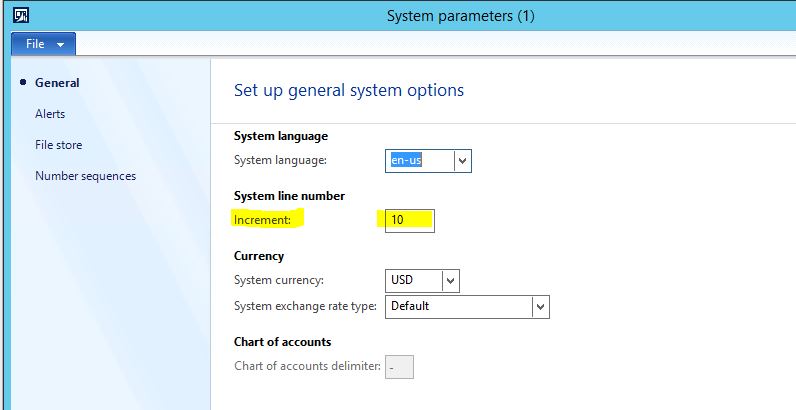Expand the System language dropdown arrow
796x410 pixels.
coord(461,160)
